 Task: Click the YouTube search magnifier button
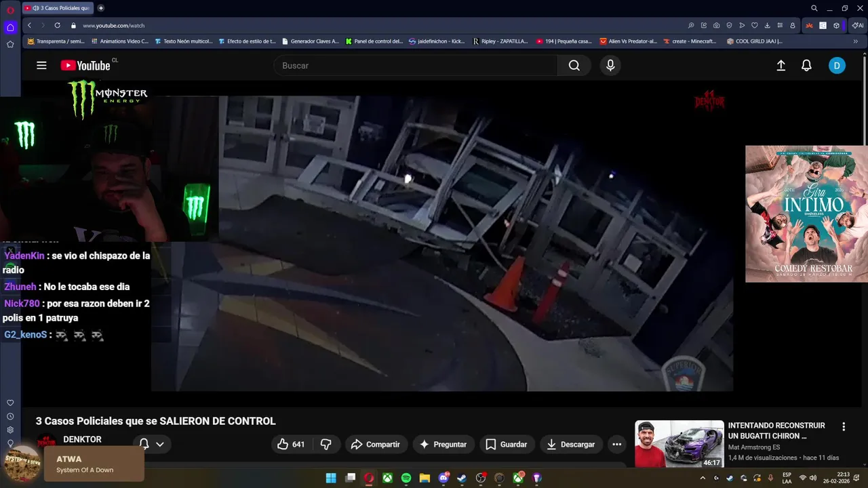[x=574, y=66]
